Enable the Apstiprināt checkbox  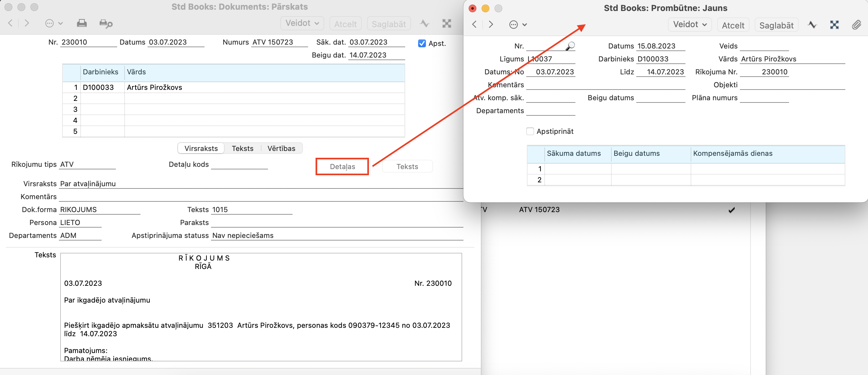pyautogui.click(x=530, y=131)
